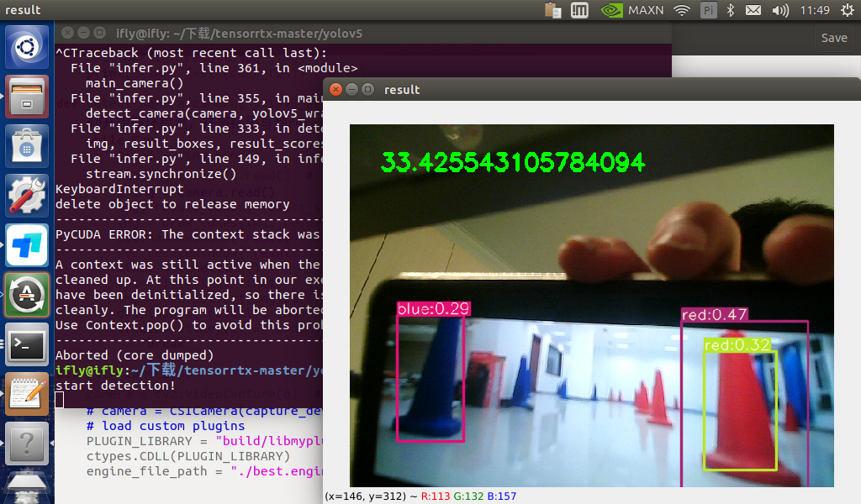Open the Wi-Fi network menu

click(681, 10)
